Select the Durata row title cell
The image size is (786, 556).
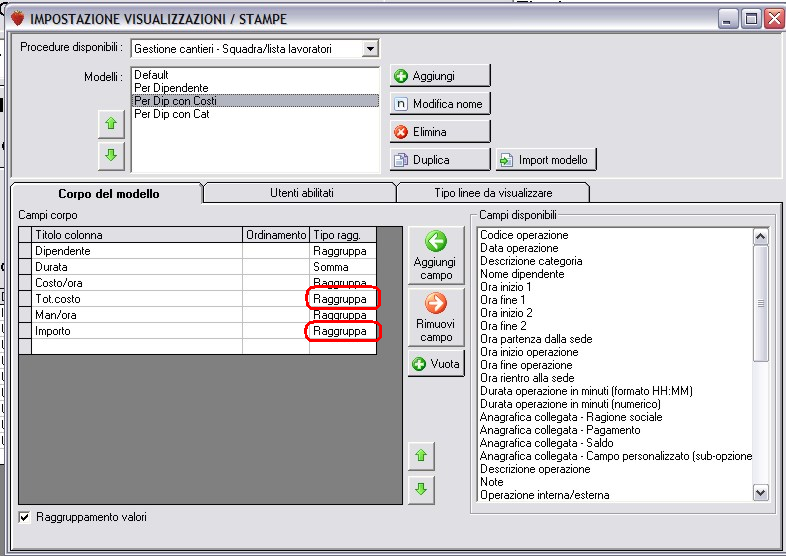tap(137, 267)
